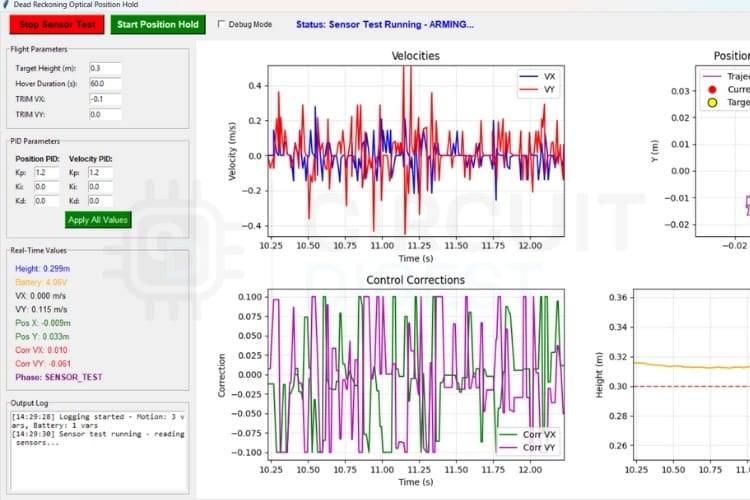Click into the TRIM VX field
This screenshot has height=500, width=750.
[x=104, y=99]
